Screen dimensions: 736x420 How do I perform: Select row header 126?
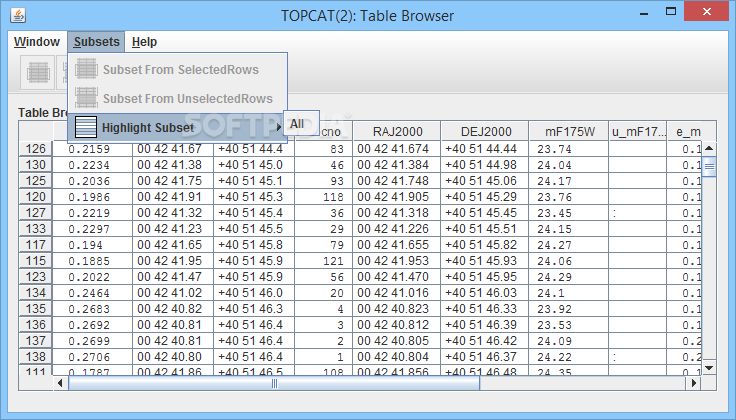pos(36,149)
